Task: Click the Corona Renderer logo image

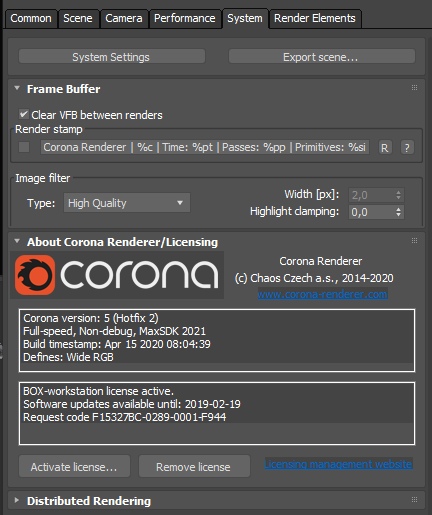Action: coord(117,275)
